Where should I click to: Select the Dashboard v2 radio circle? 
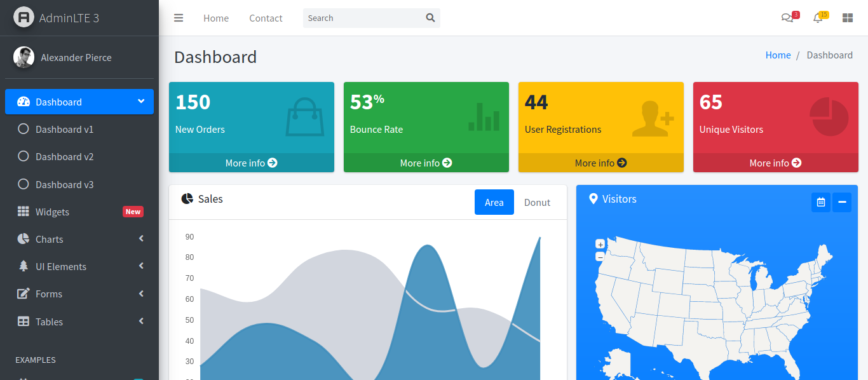[23, 156]
